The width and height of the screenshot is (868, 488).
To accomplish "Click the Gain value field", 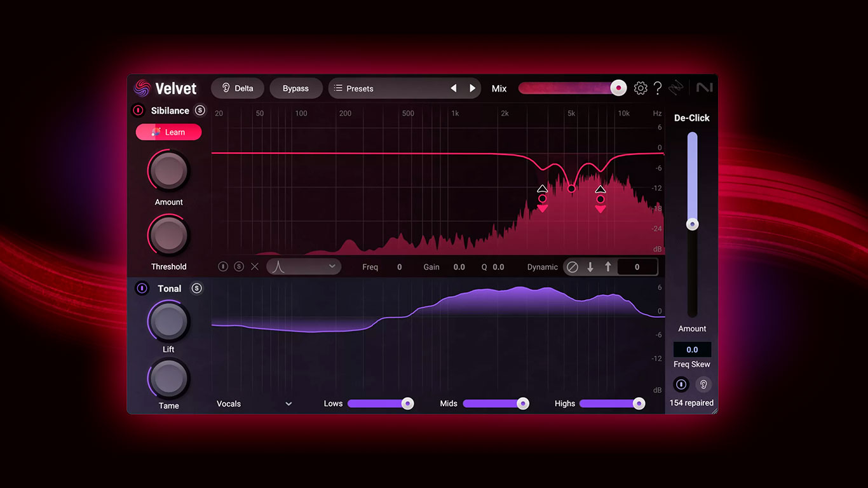I will pyautogui.click(x=459, y=268).
